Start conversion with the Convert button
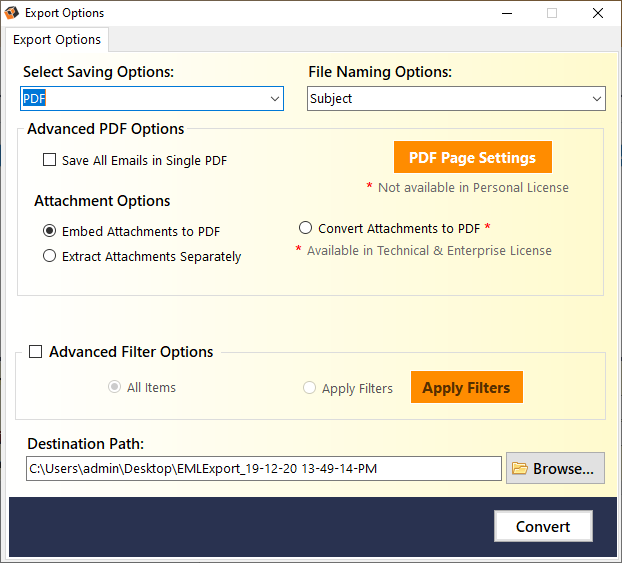622x563 pixels. (543, 526)
